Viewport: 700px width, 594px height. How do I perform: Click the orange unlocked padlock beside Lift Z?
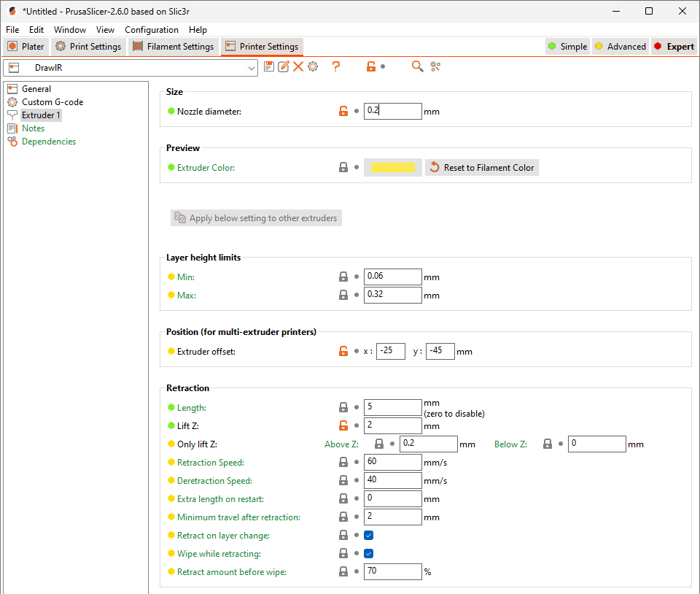click(x=343, y=426)
